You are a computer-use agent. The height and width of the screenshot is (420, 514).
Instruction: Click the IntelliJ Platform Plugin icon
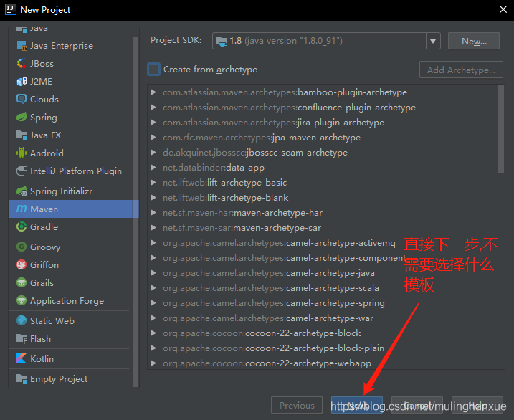coord(22,171)
